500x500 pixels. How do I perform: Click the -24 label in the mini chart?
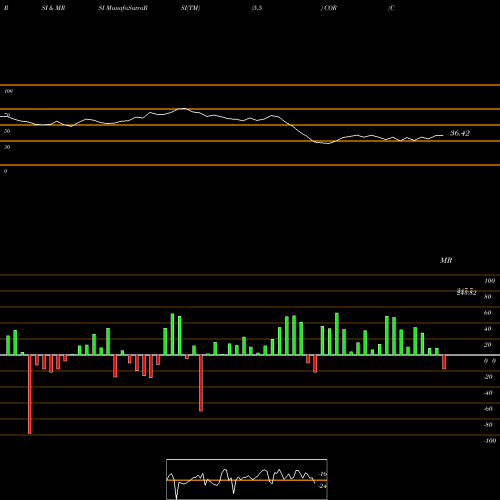(x=323, y=486)
